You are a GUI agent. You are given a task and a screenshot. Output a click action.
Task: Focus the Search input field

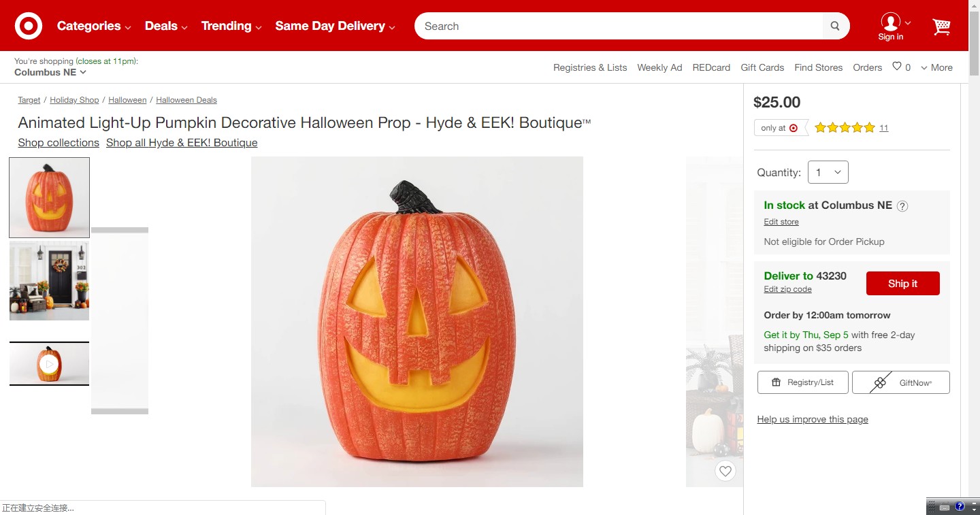coord(618,26)
